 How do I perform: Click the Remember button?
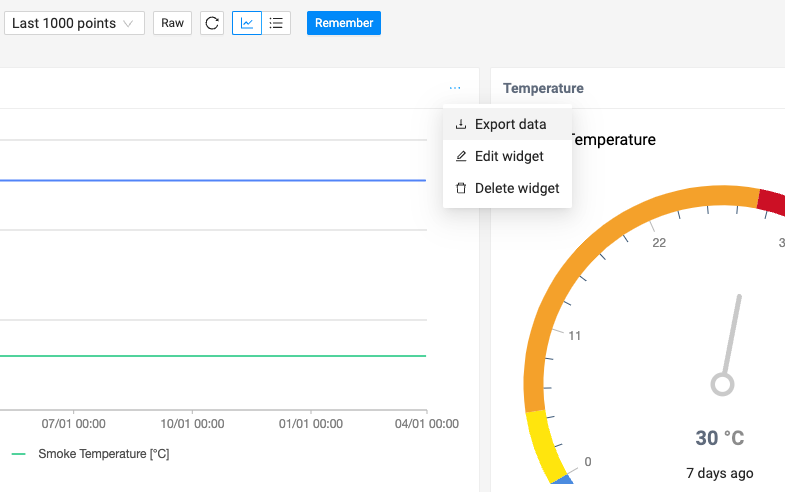point(344,23)
